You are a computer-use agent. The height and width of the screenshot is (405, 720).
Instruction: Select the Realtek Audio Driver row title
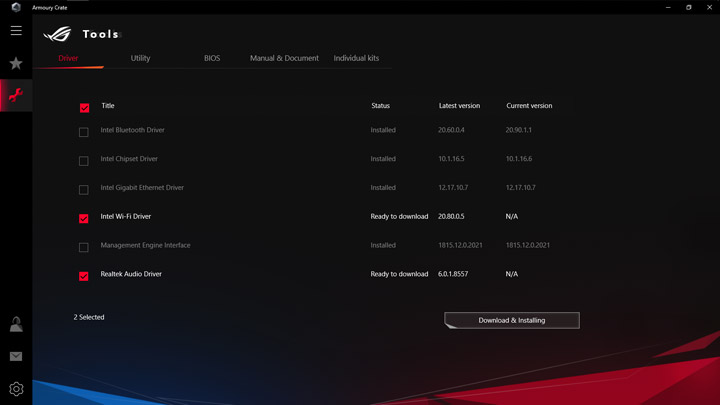[x=131, y=274]
